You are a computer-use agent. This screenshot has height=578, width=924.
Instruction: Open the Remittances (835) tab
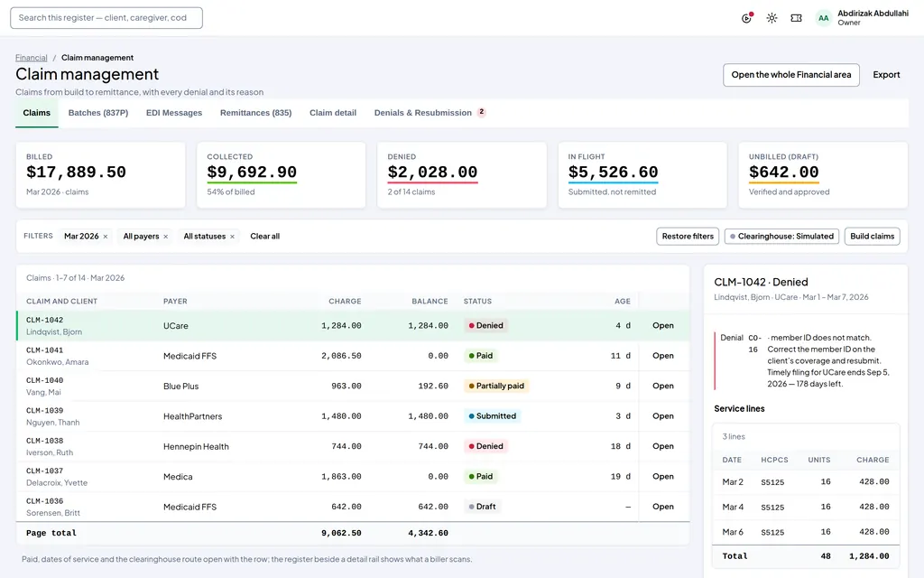click(x=255, y=113)
